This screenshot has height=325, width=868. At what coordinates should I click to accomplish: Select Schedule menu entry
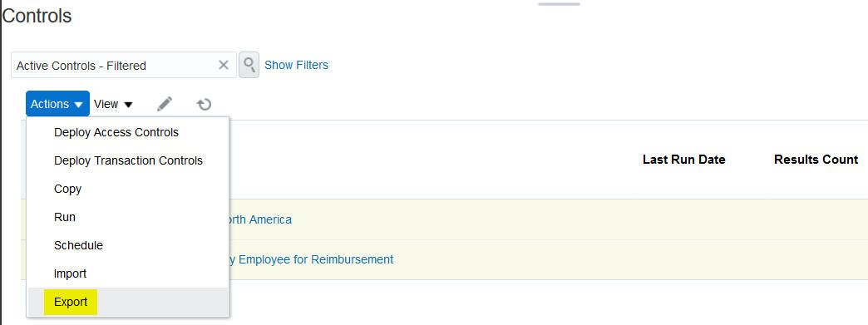(x=79, y=245)
